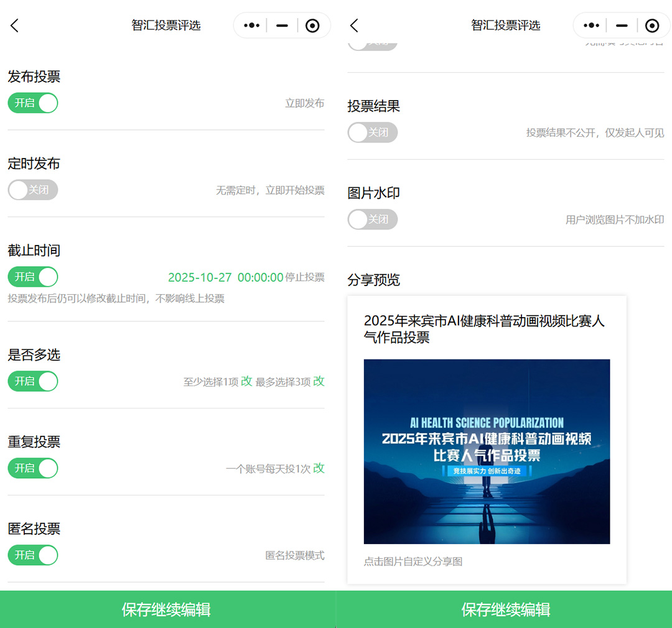Change the maximum selection 最多选择3项 改
Image resolution: width=672 pixels, height=628 pixels.
(319, 381)
